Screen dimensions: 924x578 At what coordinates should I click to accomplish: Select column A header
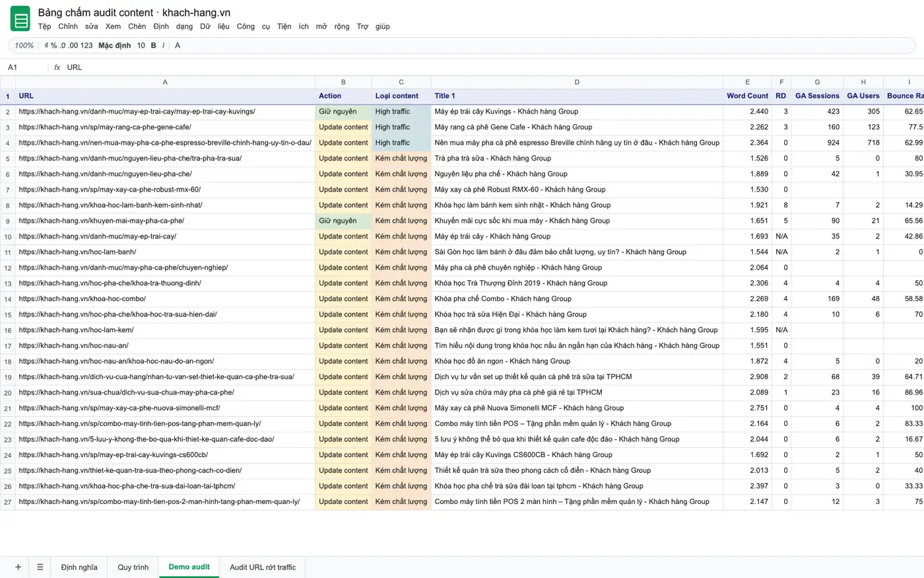(165, 82)
